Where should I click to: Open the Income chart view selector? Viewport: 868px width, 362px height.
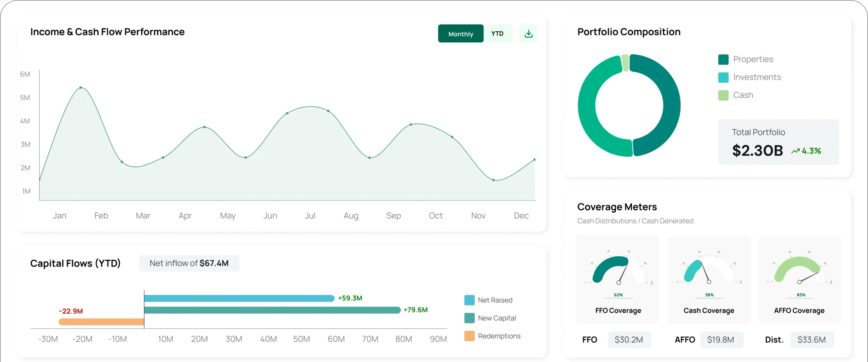pos(475,34)
